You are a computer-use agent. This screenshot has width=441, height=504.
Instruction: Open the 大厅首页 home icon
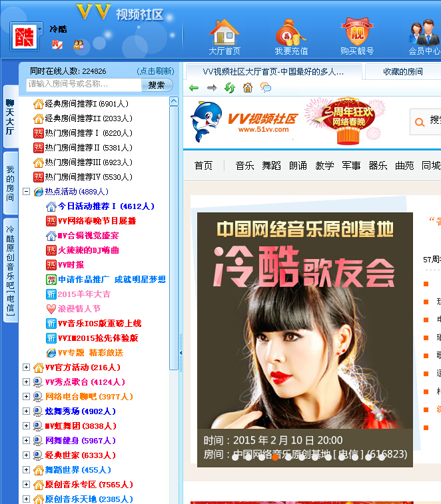coord(224,33)
